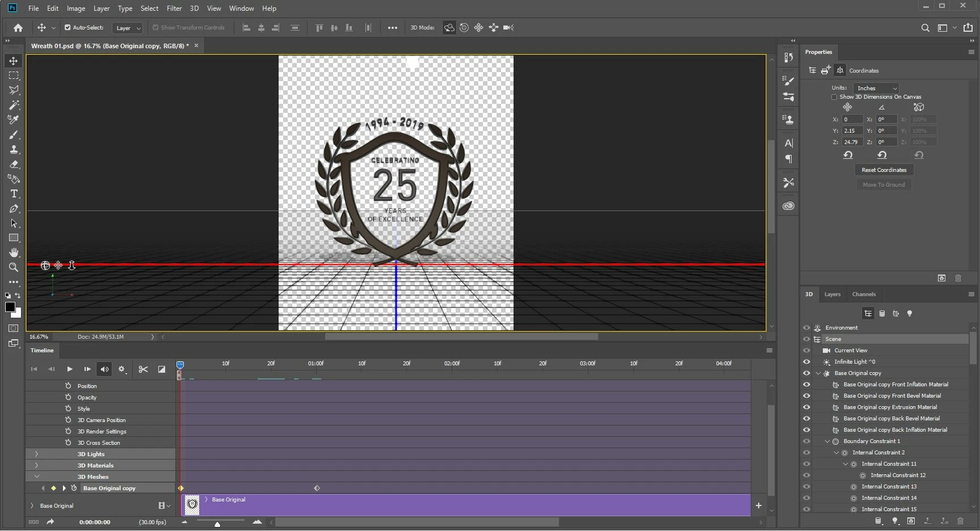This screenshot has height=531, width=980.
Task: Toggle stopwatch for Opacity keyframes
Action: click(68, 397)
